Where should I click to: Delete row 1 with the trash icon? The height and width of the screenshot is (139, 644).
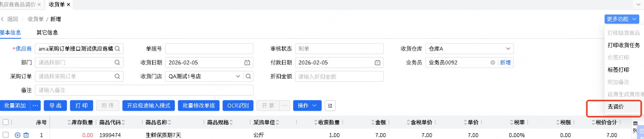[26, 135]
